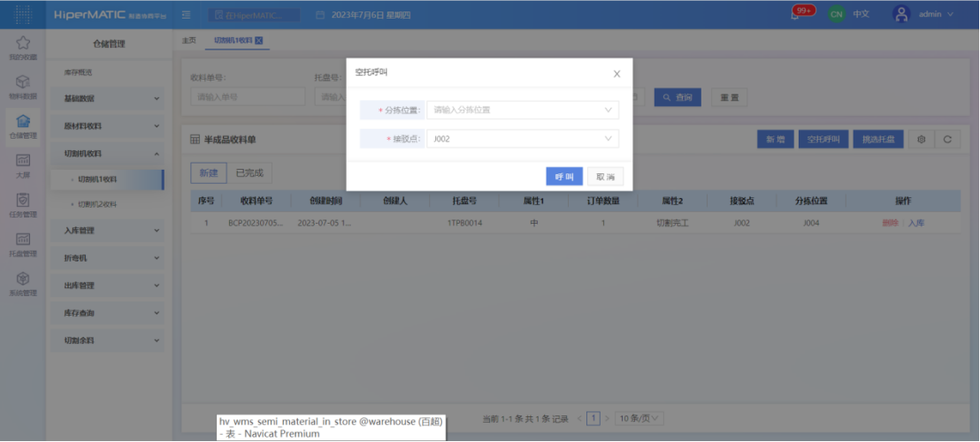The width and height of the screenshot is (980, 442).
Task: Open the 大屏 dashboard icon
Action: 23,161
